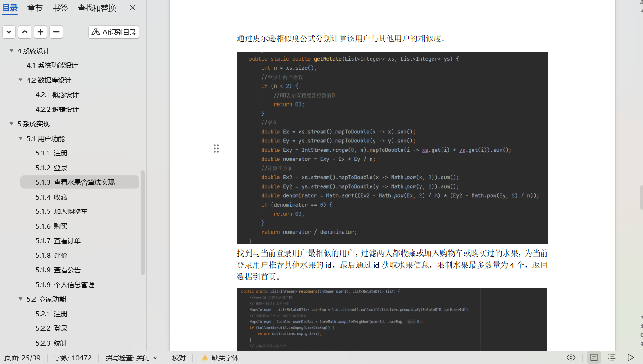The height and width of the screenshot is (364, 643).
Task: Switch to page layout view icon
Action: [x=594, y=358]
